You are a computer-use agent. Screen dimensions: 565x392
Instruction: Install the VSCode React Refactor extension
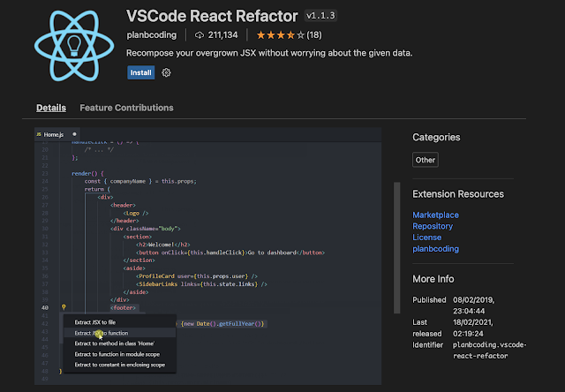click(x=140, y=72)
